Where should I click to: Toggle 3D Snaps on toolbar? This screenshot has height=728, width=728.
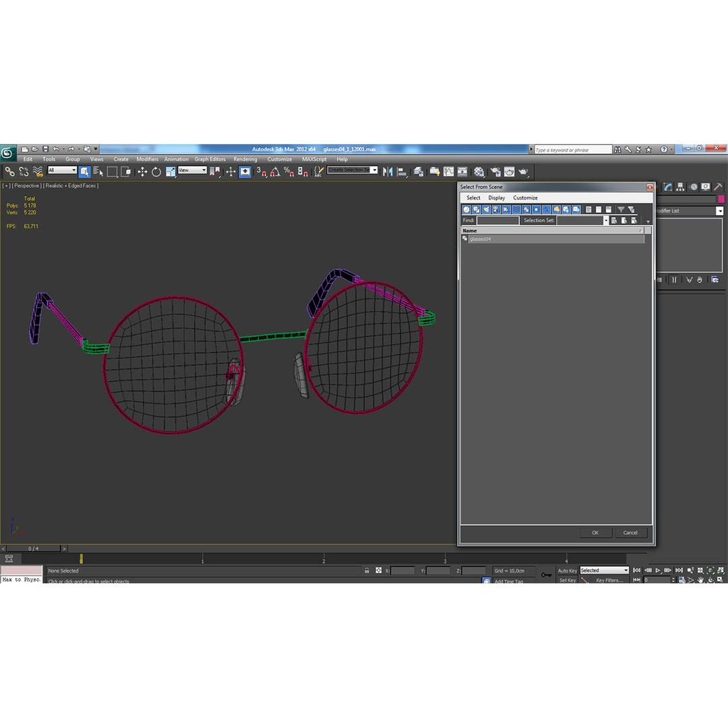[x=262, y=172]
